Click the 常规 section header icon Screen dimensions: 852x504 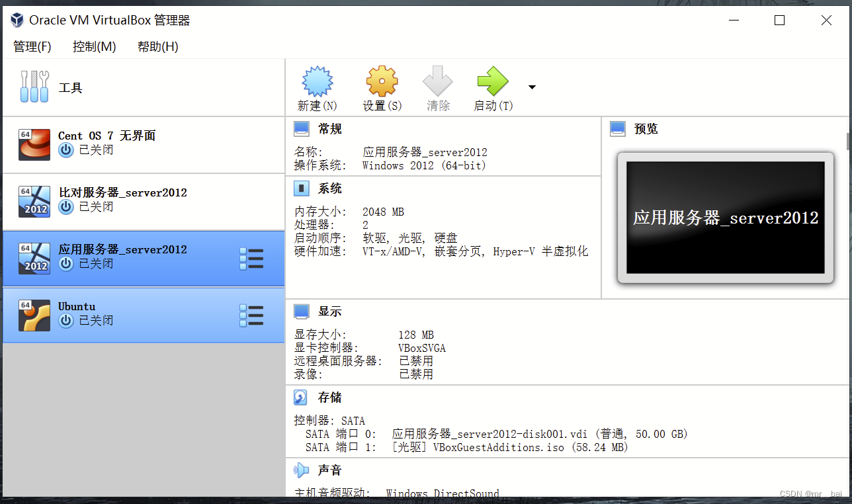tap(302, 128)
